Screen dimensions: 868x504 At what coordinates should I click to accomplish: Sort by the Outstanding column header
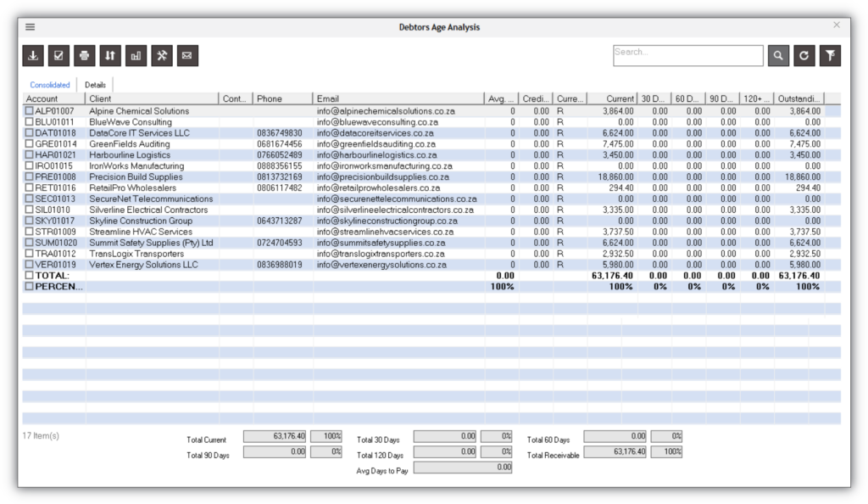798,98
